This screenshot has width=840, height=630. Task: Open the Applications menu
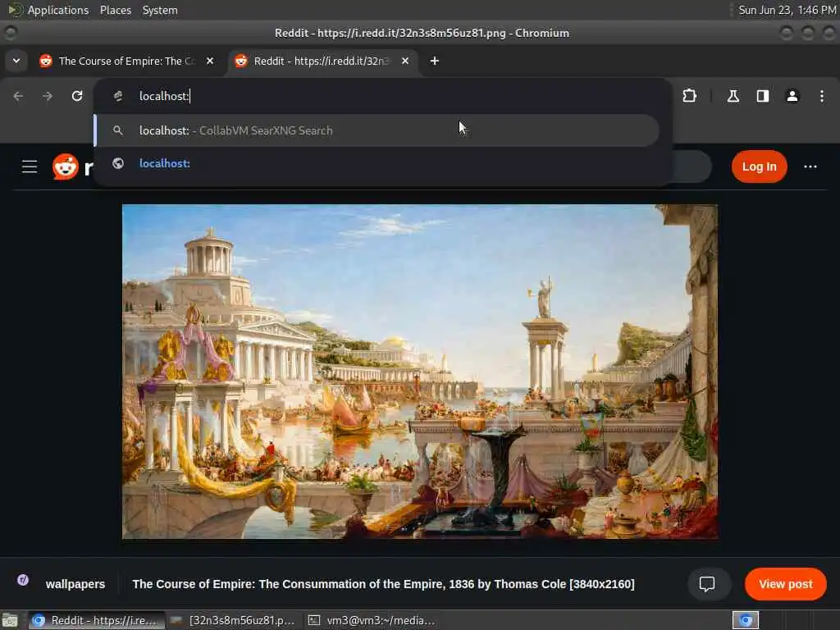58,10
